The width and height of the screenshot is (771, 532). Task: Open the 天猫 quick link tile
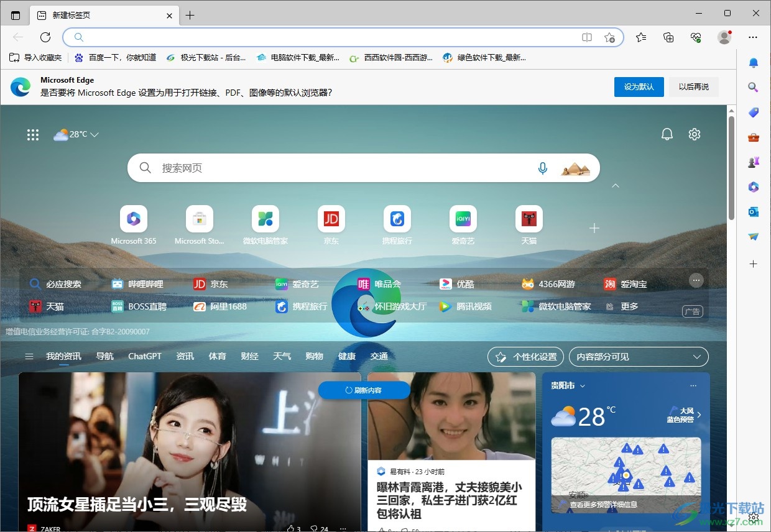(529, 225)
